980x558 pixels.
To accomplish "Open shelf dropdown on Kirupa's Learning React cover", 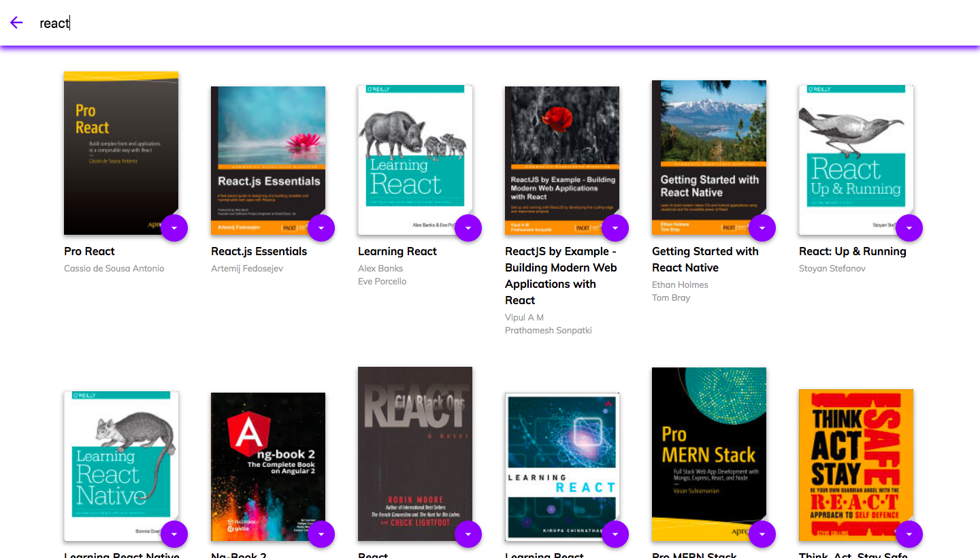I will click(615, 534).
